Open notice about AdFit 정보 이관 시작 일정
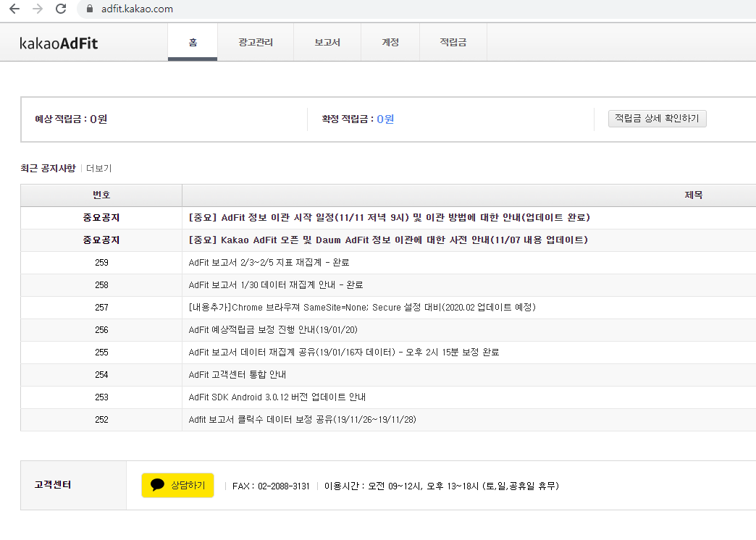The width and height of the screenshot is (756, 540). (389, 217)
